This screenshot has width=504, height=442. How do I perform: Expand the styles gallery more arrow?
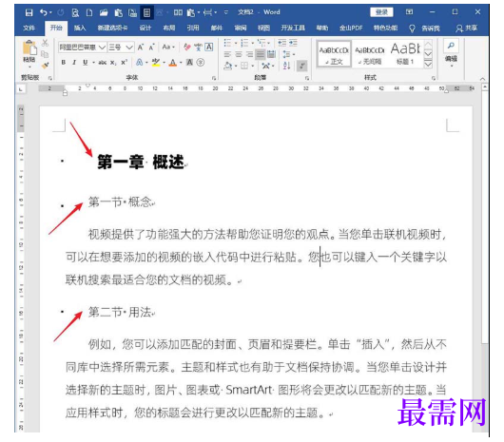(428, 65)
